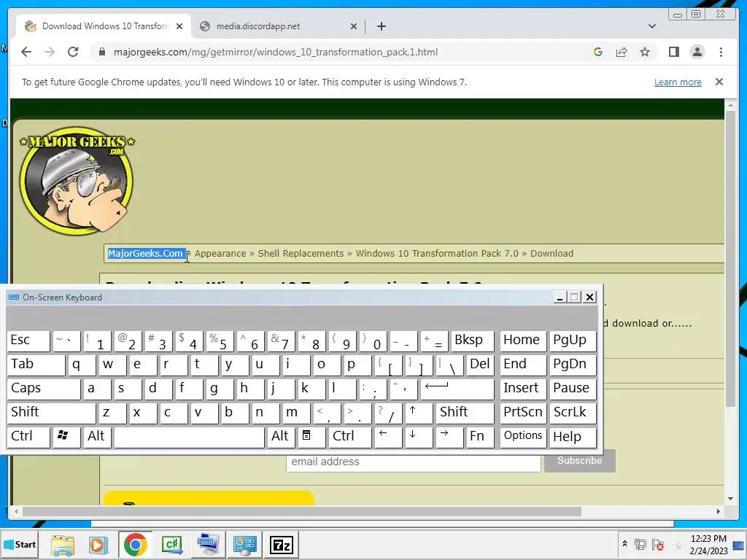Click the Esc key on On-Screen Keyboard
The height and width of the screenshot is (560, 747).
28,341
